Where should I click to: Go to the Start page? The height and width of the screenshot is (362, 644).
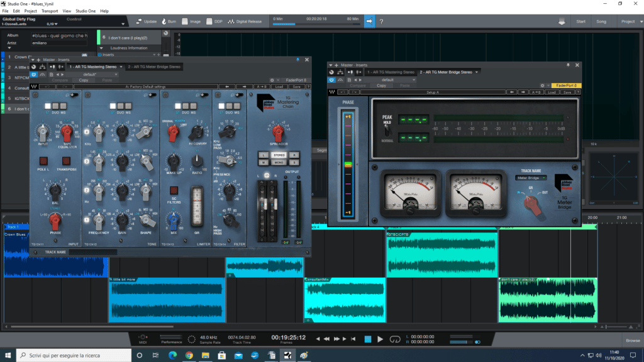[580, 21]
